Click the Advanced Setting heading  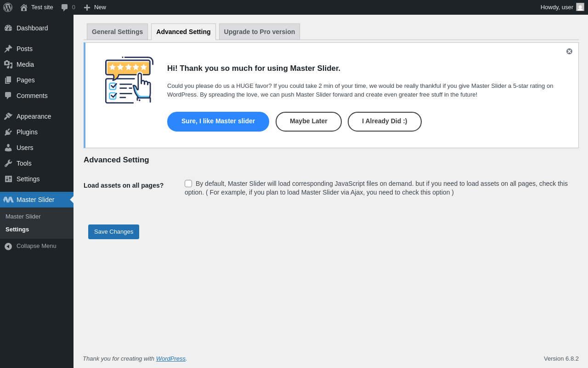point(116,160)
